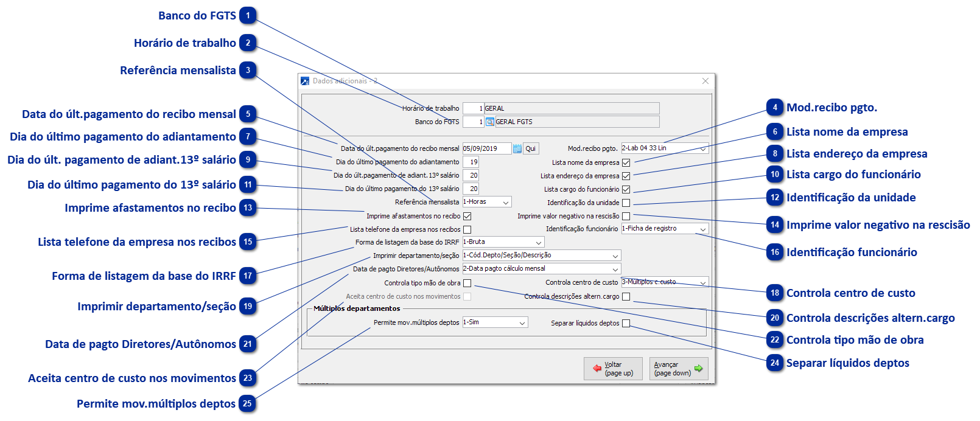Viewport: 980px width, 421px height.
Task: Click the Voltar (page up) button
Action: coord(613,369)
